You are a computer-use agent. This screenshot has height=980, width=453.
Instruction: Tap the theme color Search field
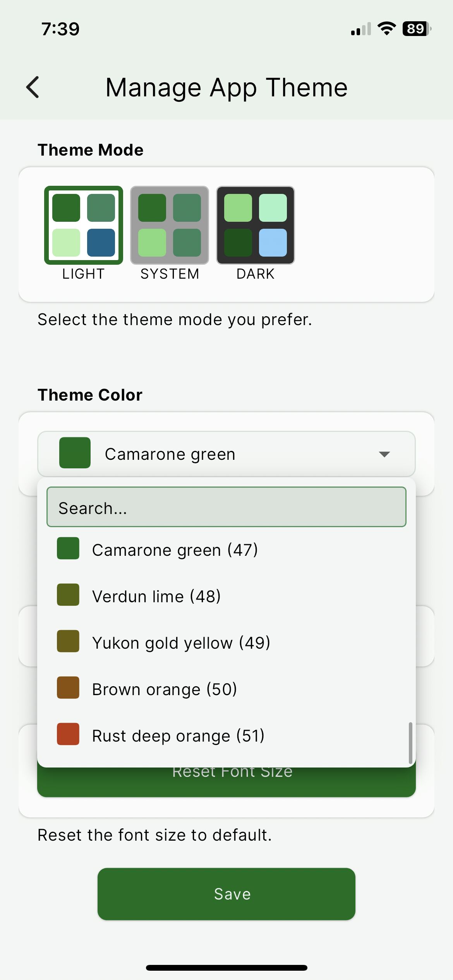coord(226,507)
